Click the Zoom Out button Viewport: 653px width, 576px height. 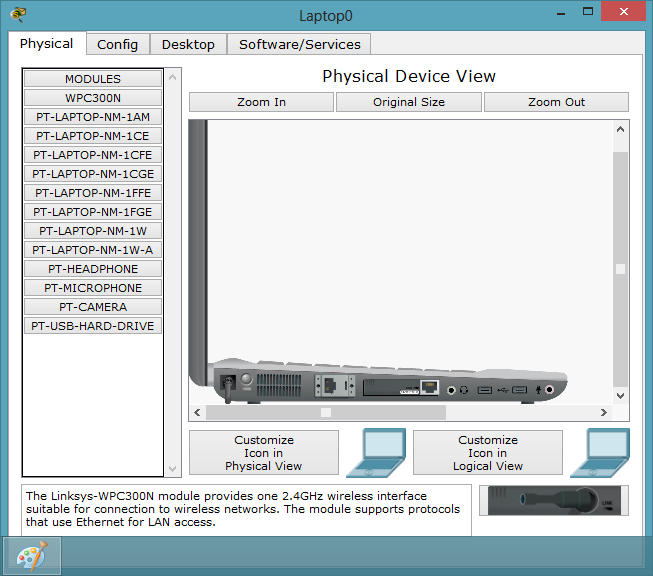556,102
